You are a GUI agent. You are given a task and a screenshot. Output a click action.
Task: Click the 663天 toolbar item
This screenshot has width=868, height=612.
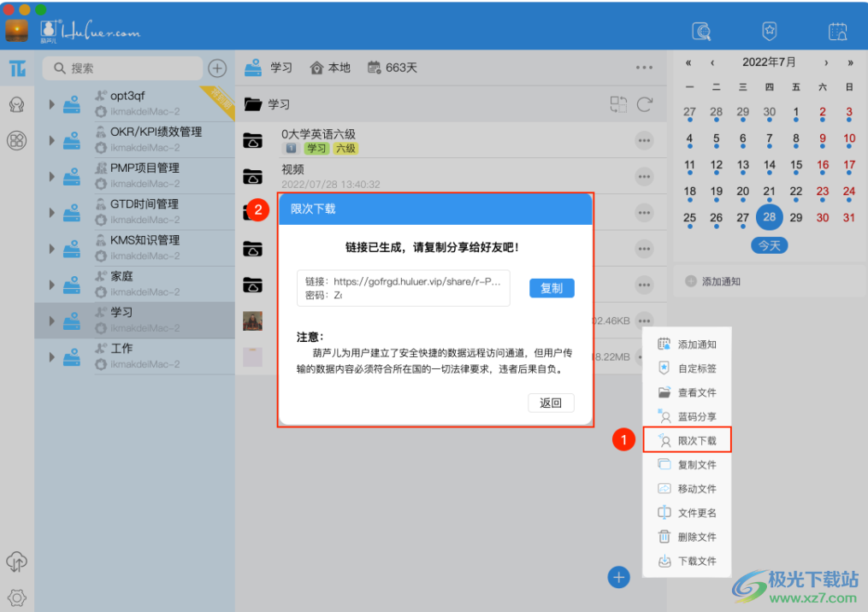pyautogui.click(x=393, y=68)
